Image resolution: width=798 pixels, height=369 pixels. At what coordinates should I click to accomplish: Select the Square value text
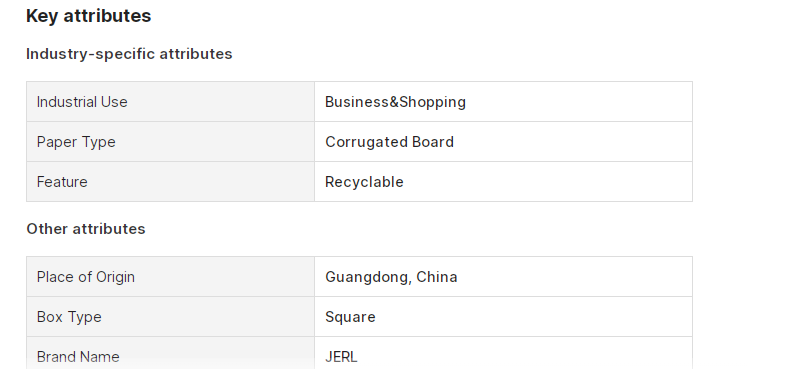coord(350,317)
